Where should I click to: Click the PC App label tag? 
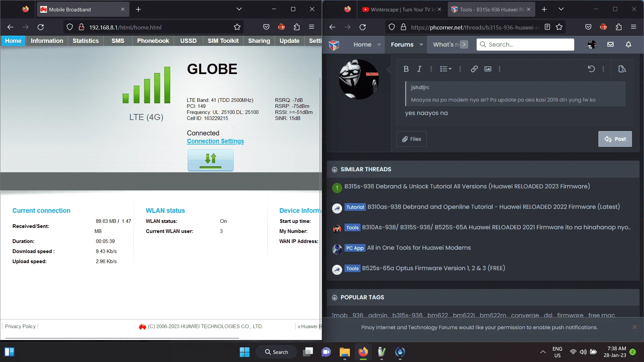(355, 248)
